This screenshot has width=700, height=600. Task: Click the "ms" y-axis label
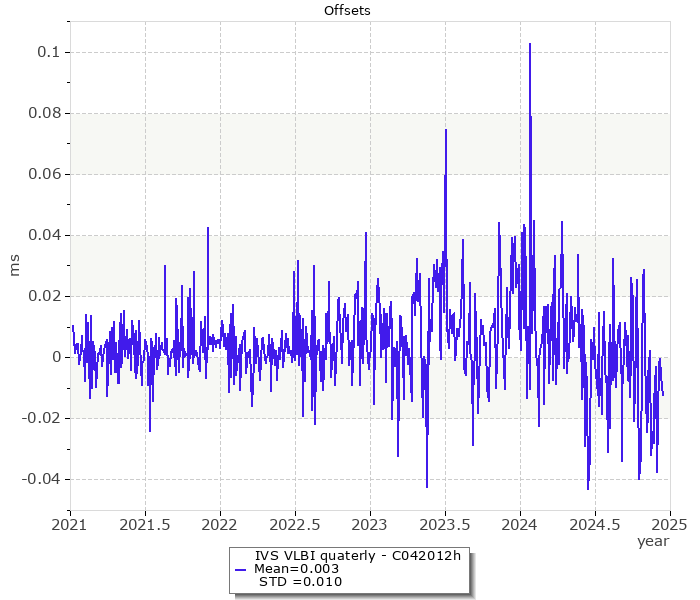pos(14,265)
